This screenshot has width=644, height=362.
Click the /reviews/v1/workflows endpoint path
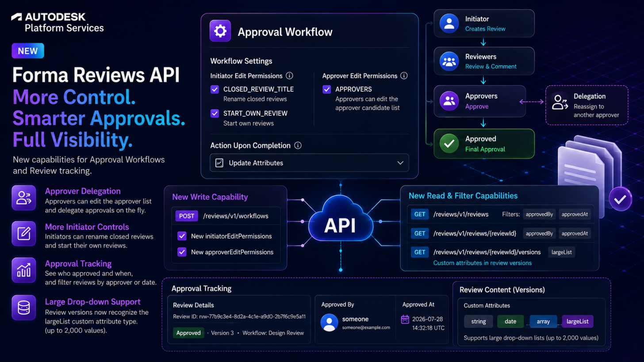235,216
